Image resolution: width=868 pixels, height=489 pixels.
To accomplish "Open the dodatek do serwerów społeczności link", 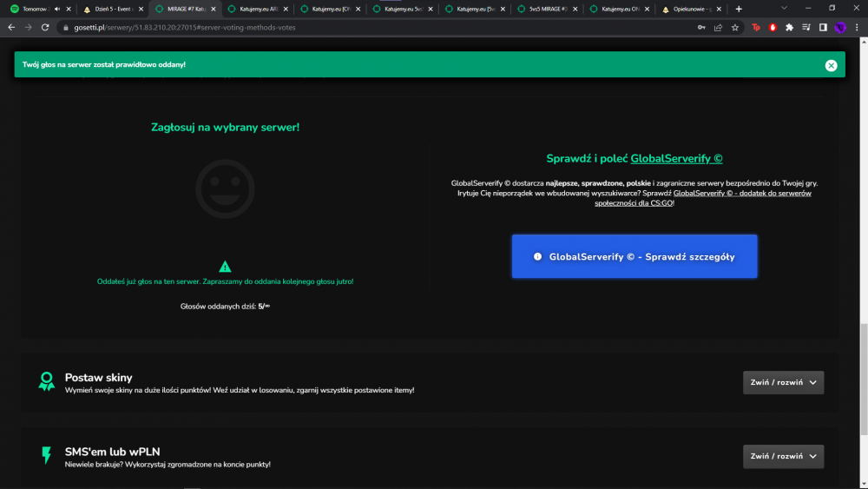I will coord(703,198).
